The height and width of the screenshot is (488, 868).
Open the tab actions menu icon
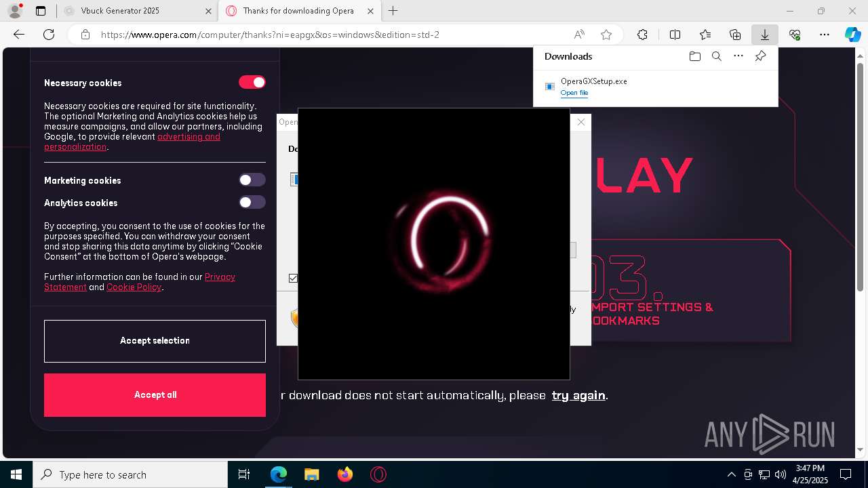[x=41, y=11]
